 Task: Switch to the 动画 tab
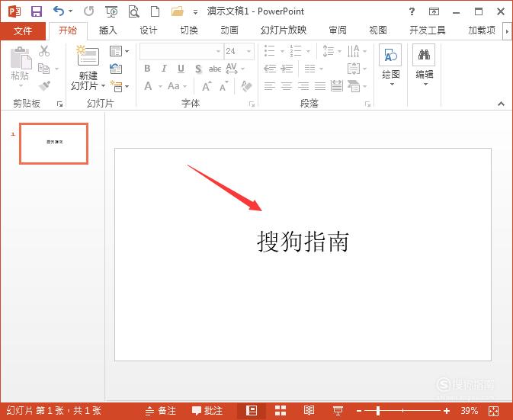(229, 30)
